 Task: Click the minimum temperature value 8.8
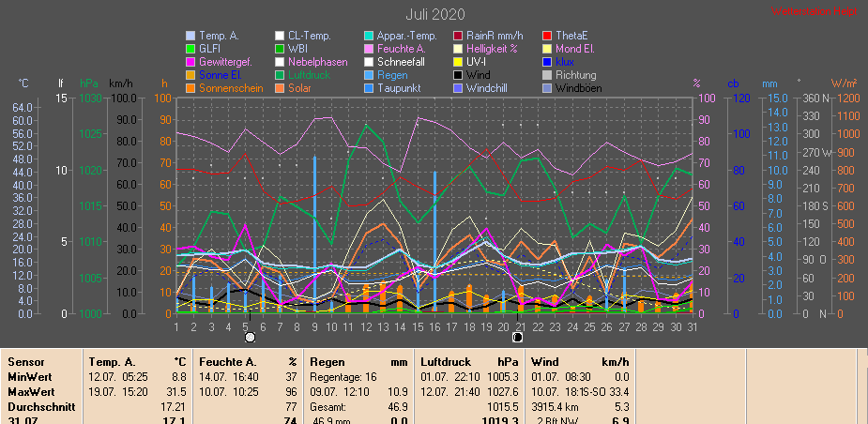click(179, 377)
